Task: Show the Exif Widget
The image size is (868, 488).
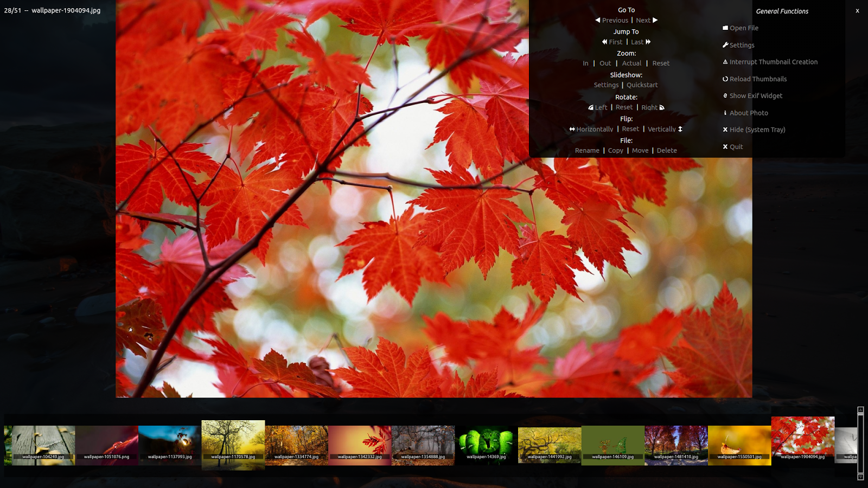Action: 756,95
